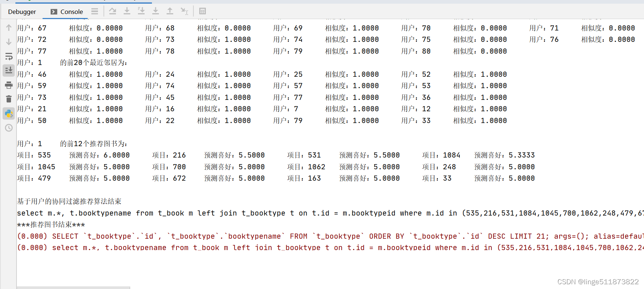Click text '用户: 33' in neighbor list
The width and height of the screenshot is (644, 289).
pos(416,120)
